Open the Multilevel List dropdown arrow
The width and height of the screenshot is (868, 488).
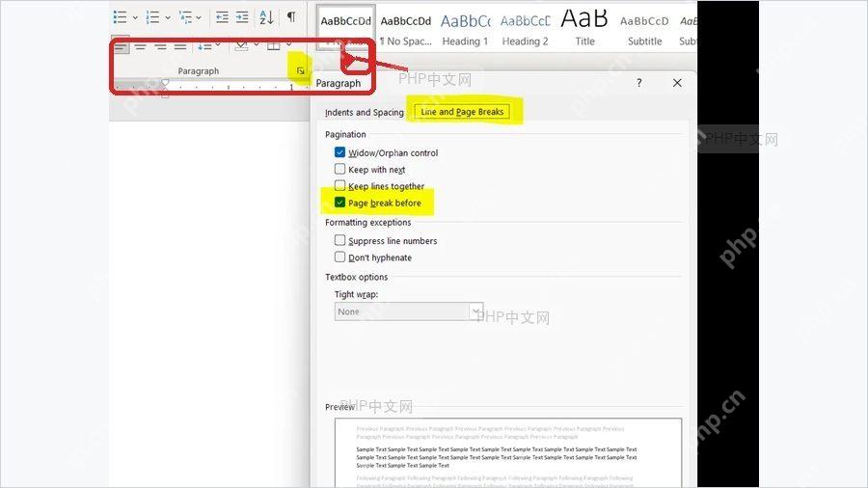point(199,17)
